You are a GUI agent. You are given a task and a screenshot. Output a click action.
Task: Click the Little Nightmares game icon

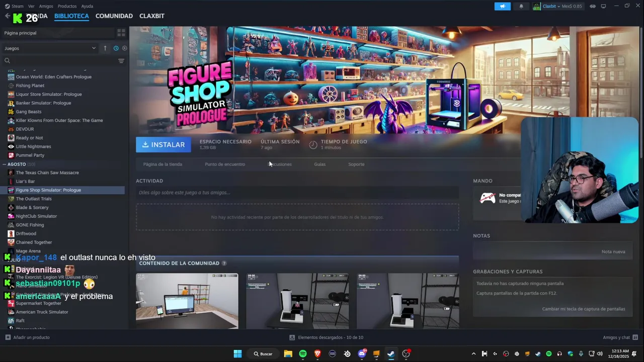(11, 147)
